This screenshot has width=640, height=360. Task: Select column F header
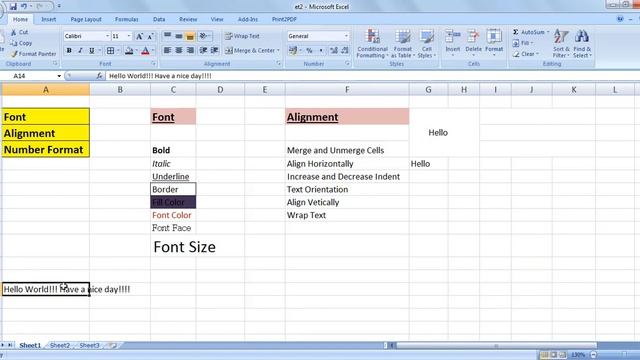(347, 89)
